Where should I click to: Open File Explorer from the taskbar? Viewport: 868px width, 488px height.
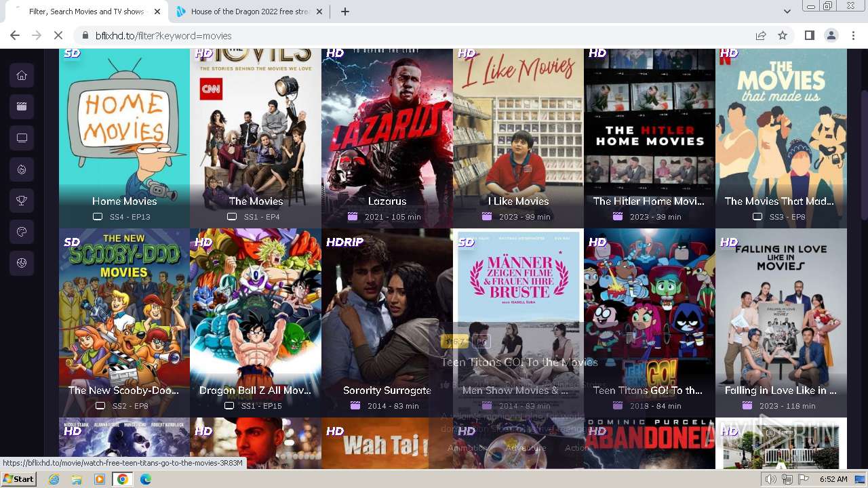[x=77, y=479]
